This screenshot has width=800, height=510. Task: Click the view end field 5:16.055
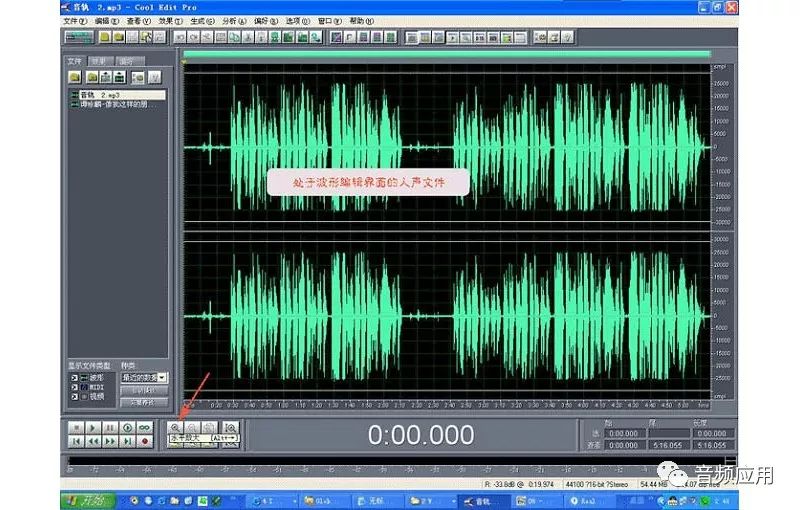click(669, 445)
